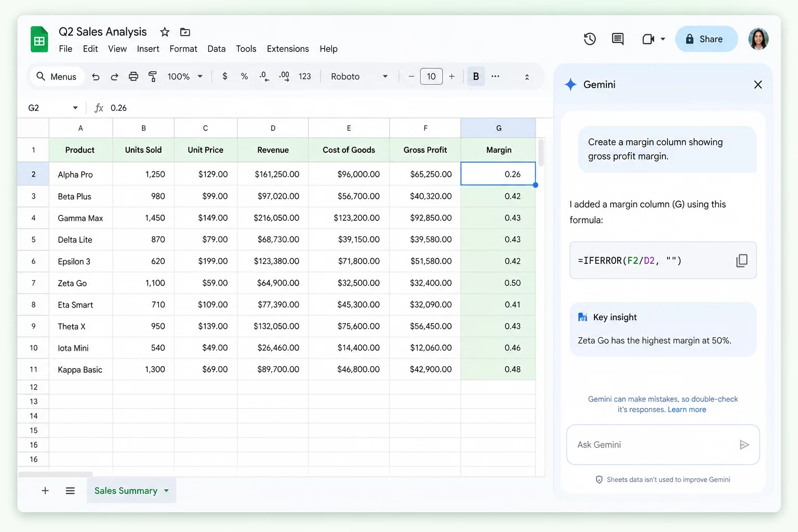The height and width of the screenshot is (532, 798).
Task: Select the Zeta Go cell
Action: coord(81,283)
